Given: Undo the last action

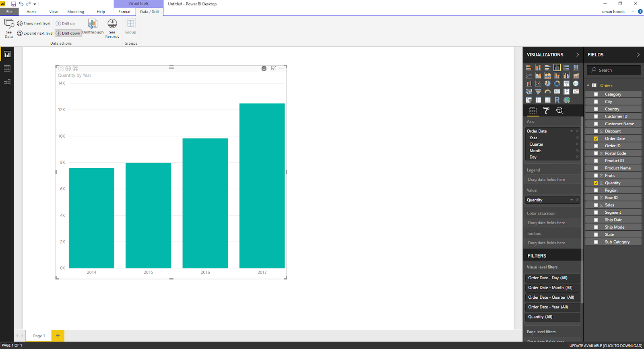Looking at the screenshot, I should (x=21, y=4).
